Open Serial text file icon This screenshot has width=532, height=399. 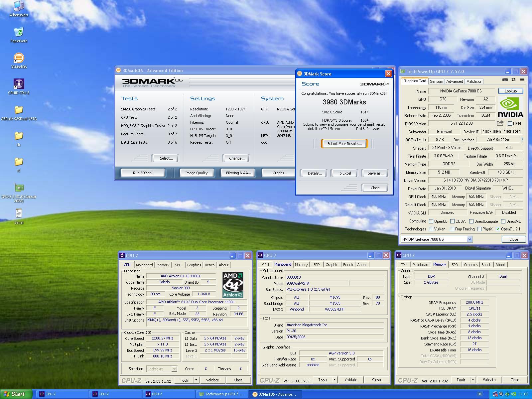pyautogui.click(x=19, y=216)
